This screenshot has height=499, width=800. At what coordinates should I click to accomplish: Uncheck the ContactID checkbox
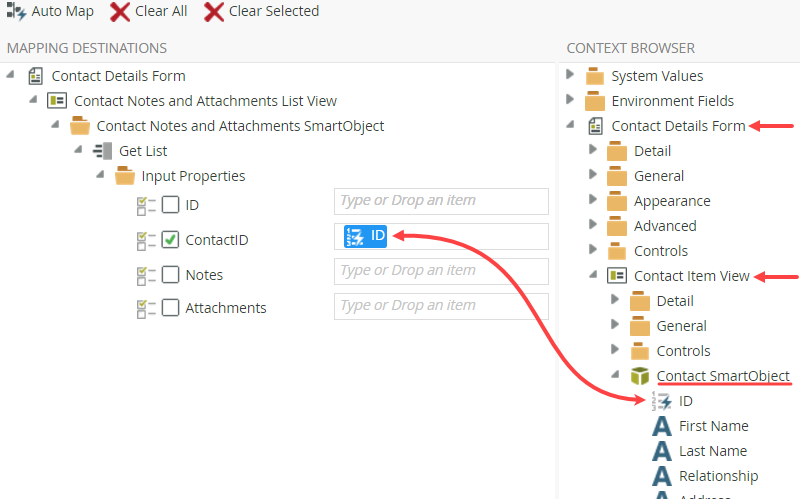pyautogui.click(x=171, y=240)
